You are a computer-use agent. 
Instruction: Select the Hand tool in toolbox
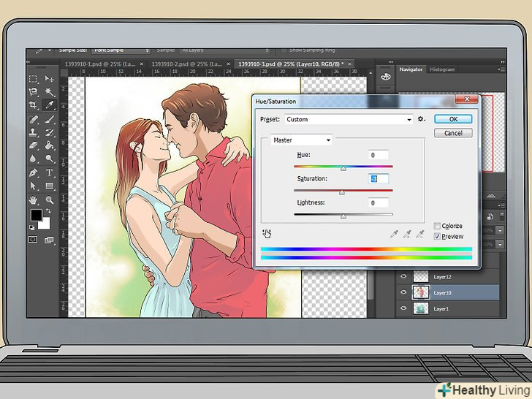coord(33,199)
